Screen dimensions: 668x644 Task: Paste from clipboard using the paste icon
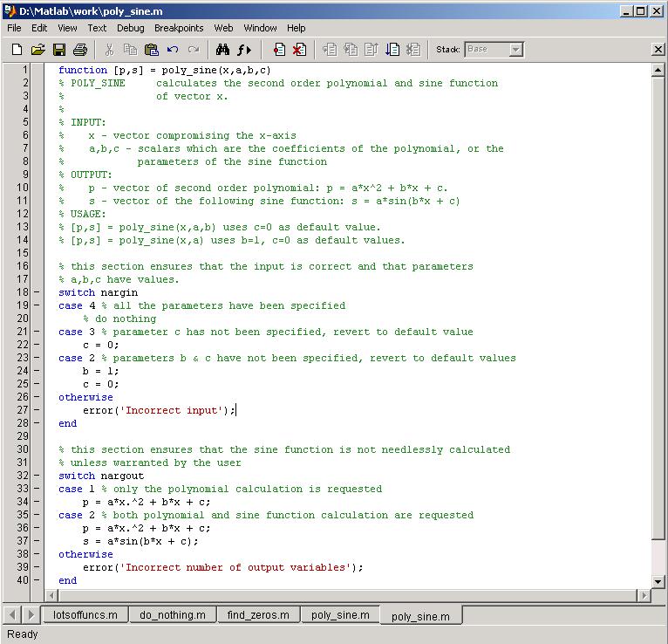click(x=151, y=50)
